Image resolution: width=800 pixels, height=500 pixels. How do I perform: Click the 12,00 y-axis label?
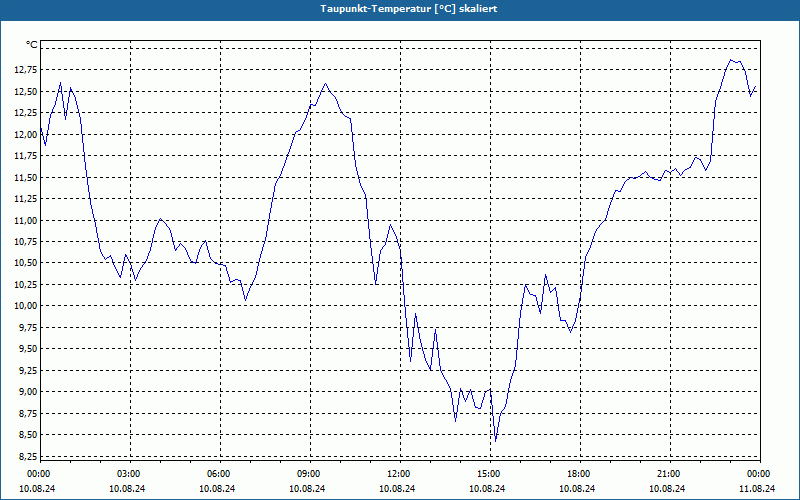point(26,135)
